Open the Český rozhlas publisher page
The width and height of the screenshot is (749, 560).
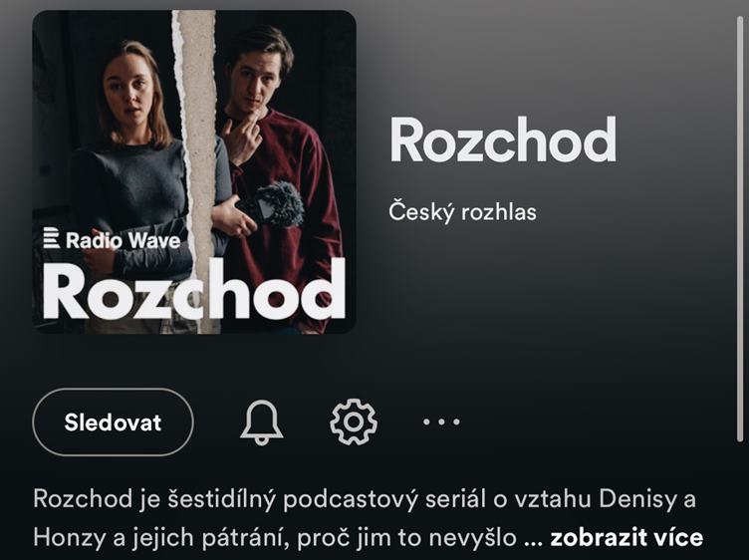tap(462, 212)
